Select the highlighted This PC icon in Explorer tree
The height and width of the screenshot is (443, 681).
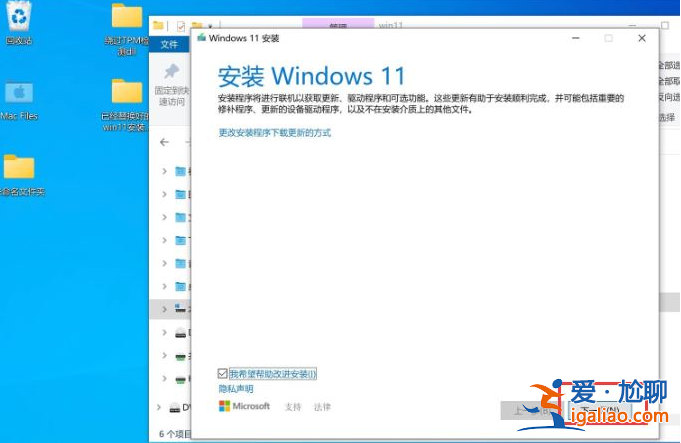180,309
